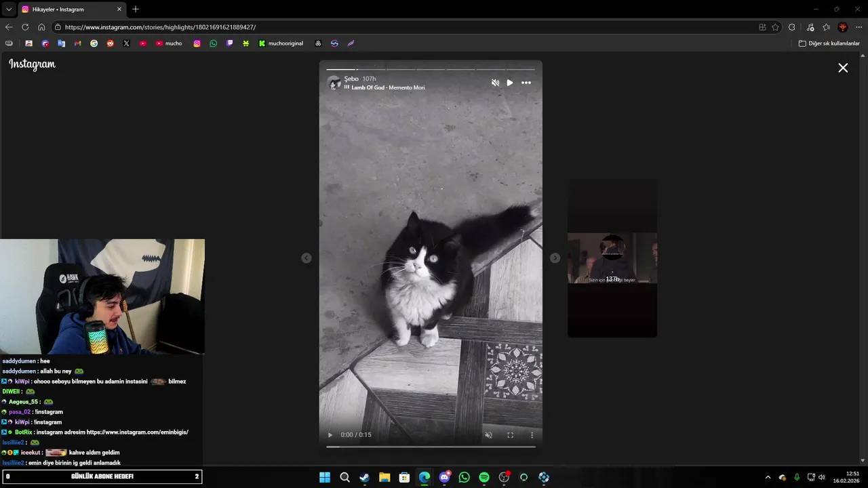
Task: Close the Instagram story viewer with X
Action: pyautogui.click(x=843, y=68)
